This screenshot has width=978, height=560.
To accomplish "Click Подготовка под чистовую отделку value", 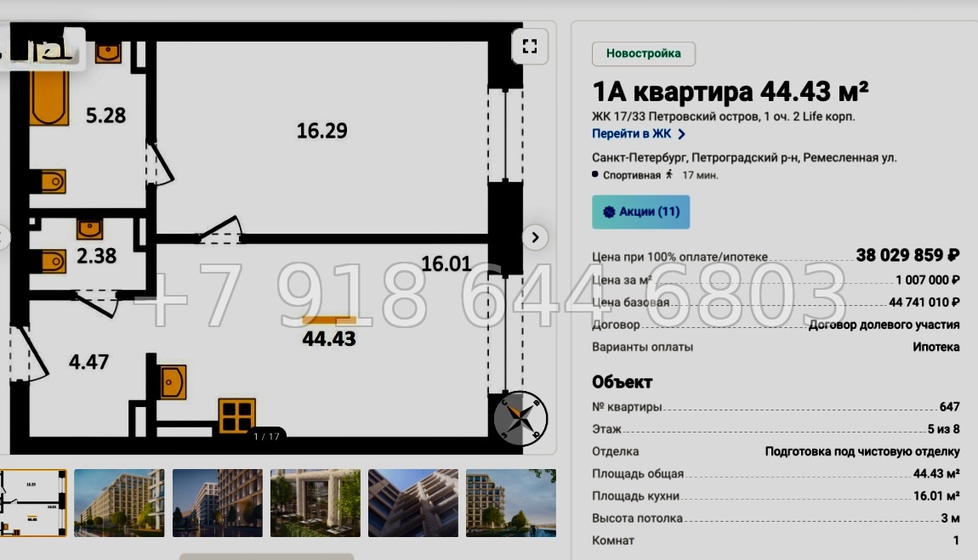I will click(x=862, y=451).
